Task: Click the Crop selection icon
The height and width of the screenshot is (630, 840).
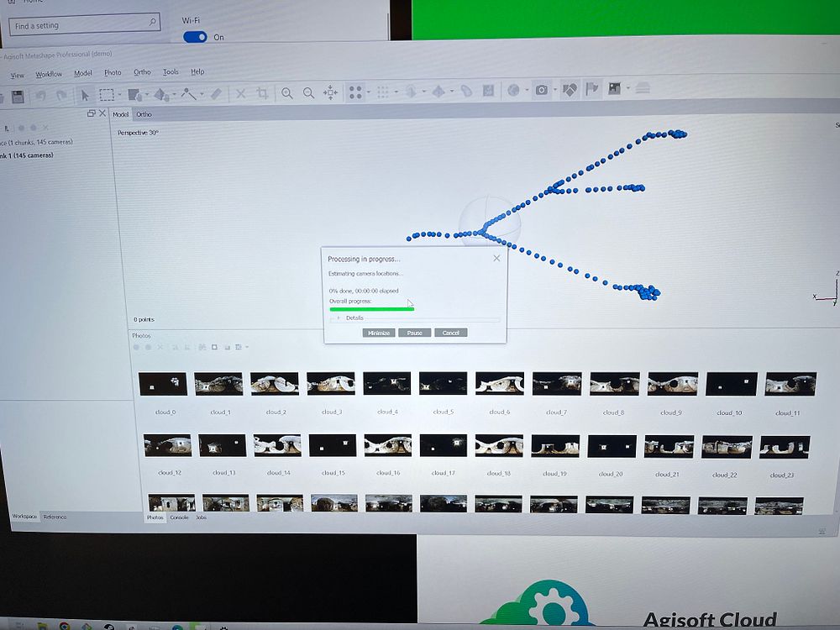Action: (x=262, y=93)
